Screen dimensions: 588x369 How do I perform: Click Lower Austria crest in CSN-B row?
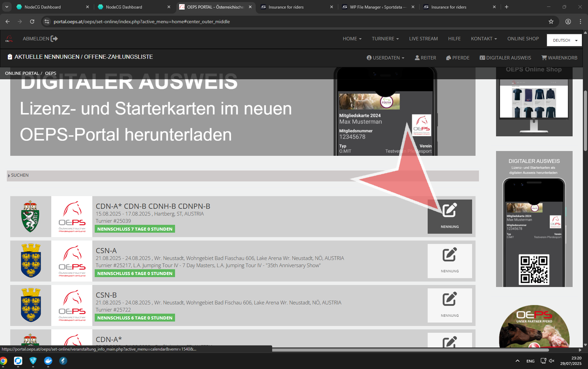pos(31,305)
